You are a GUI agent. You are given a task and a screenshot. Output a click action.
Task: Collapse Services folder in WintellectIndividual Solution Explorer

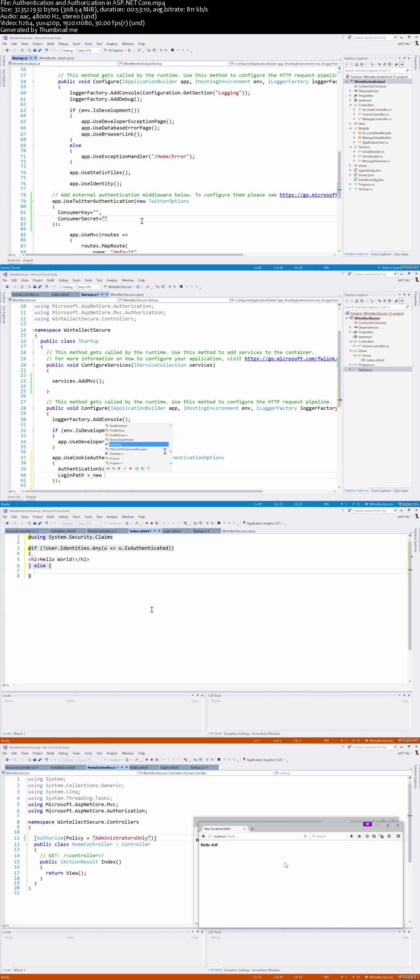[350, 147]
